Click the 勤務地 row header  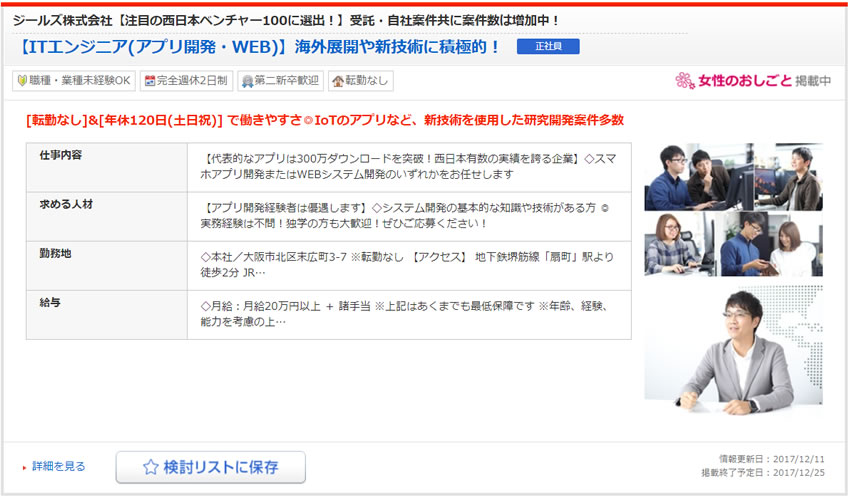click(107, 266)
